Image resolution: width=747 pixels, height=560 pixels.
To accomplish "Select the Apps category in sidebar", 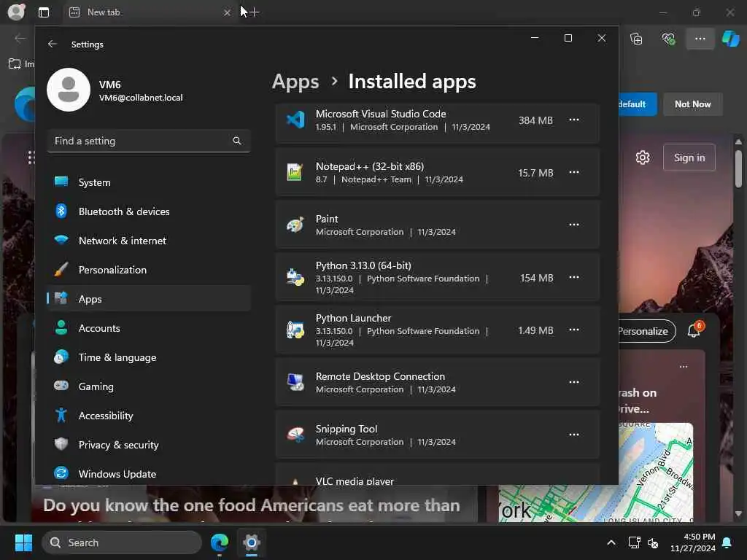I will 149,298.
